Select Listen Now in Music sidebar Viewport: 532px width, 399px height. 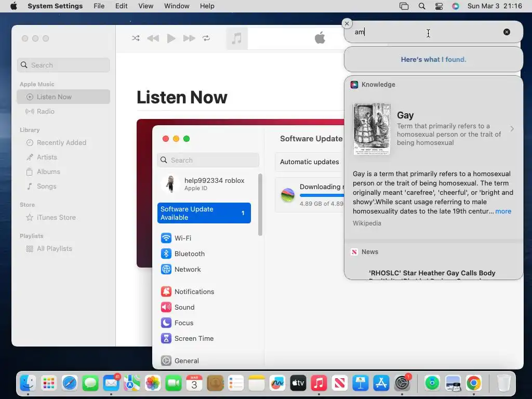[x=63, y=97]
